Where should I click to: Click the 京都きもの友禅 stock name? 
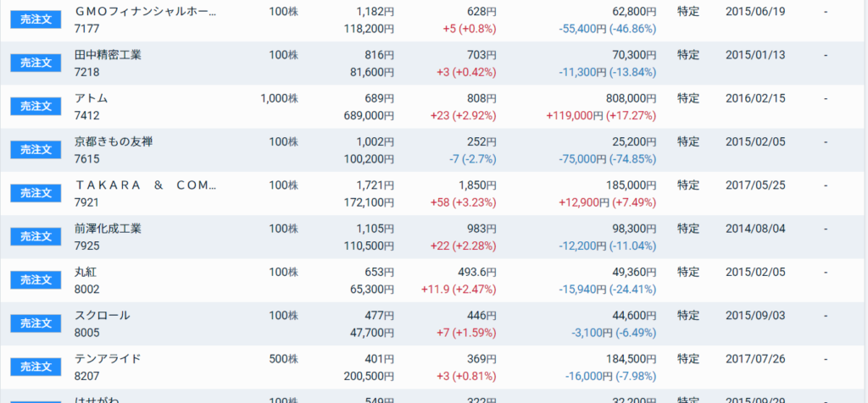114,141
